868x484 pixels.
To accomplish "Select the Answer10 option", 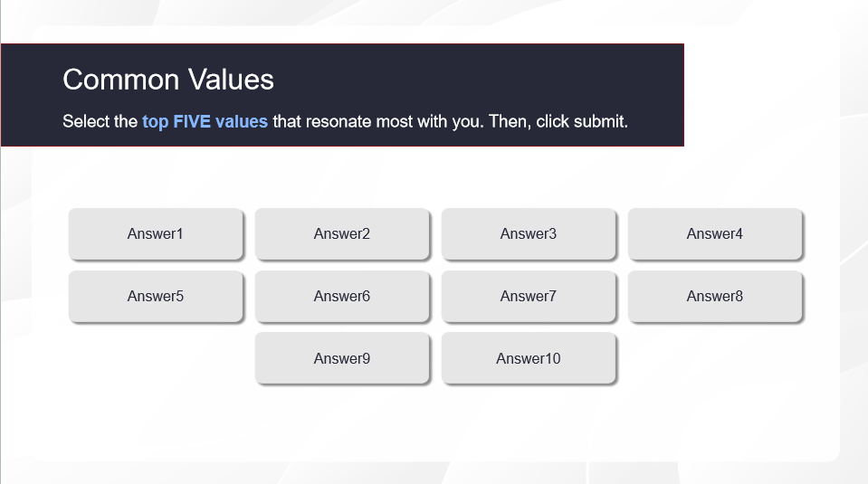I will tap(529, 358).
